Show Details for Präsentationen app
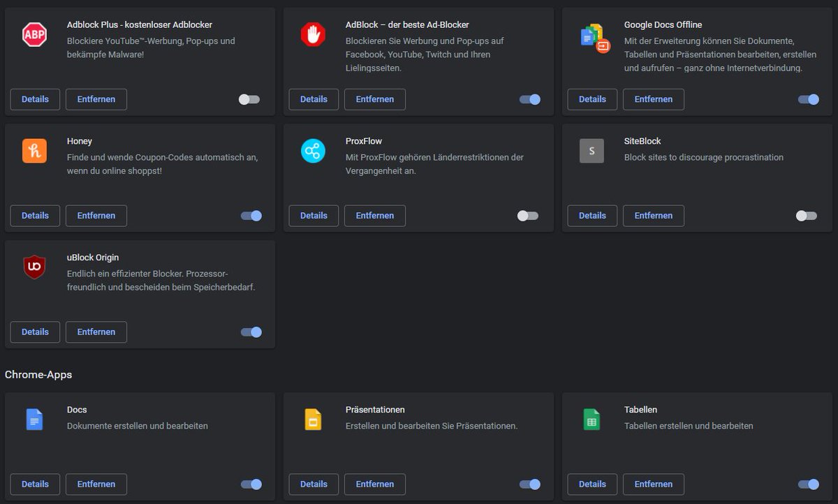Image resolution: width=838 pixels, height=504 pixels. click(x=314, y=484)
